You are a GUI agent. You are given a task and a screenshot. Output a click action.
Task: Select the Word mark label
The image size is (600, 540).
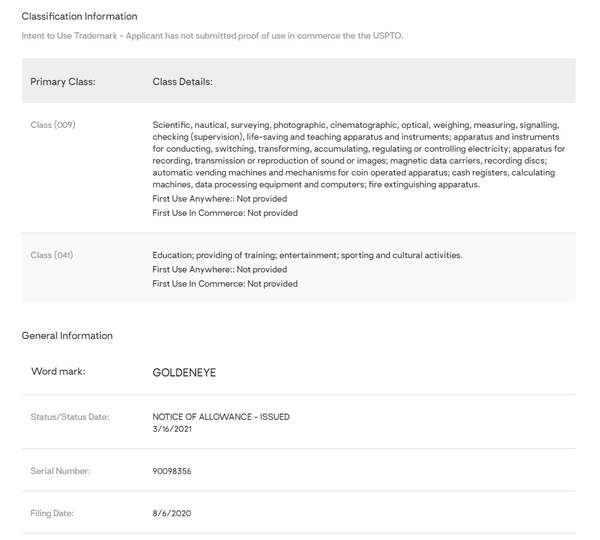[x=58, y=371]
